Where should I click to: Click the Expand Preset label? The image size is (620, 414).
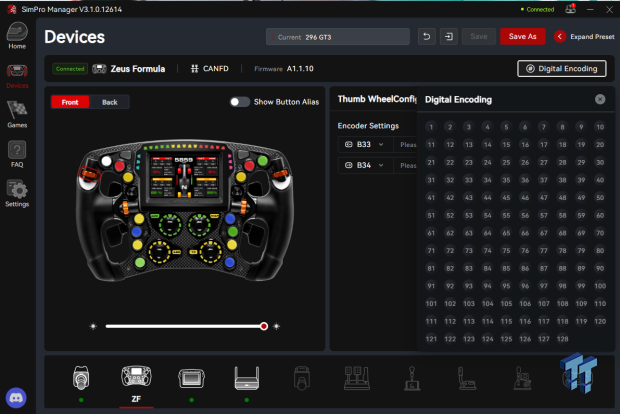592,37
